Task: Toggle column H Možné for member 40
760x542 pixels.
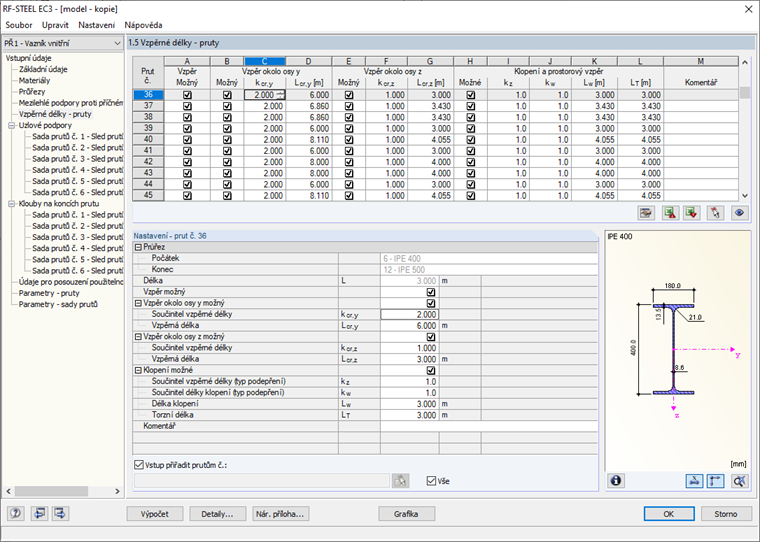Action: (470, 140)
